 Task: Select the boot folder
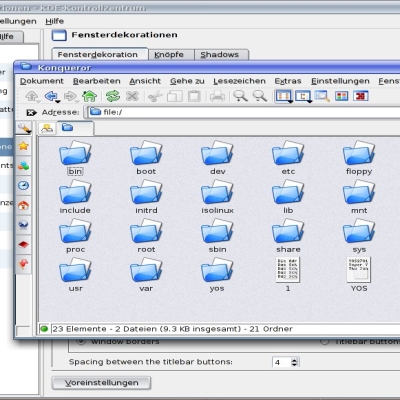146,158
